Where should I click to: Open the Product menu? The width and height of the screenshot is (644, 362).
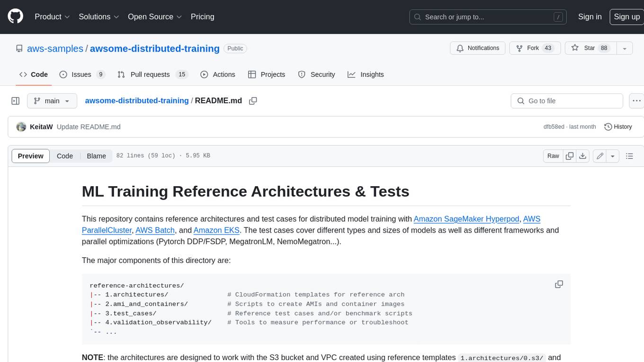pyautogui.click(x=52, y=17)
